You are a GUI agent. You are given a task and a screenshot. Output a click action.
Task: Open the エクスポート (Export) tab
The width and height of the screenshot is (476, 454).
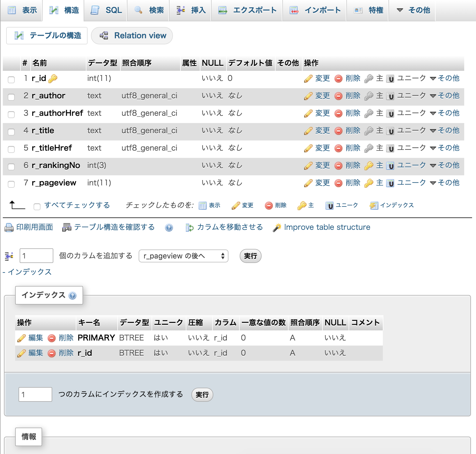click(x=247, y=10)
